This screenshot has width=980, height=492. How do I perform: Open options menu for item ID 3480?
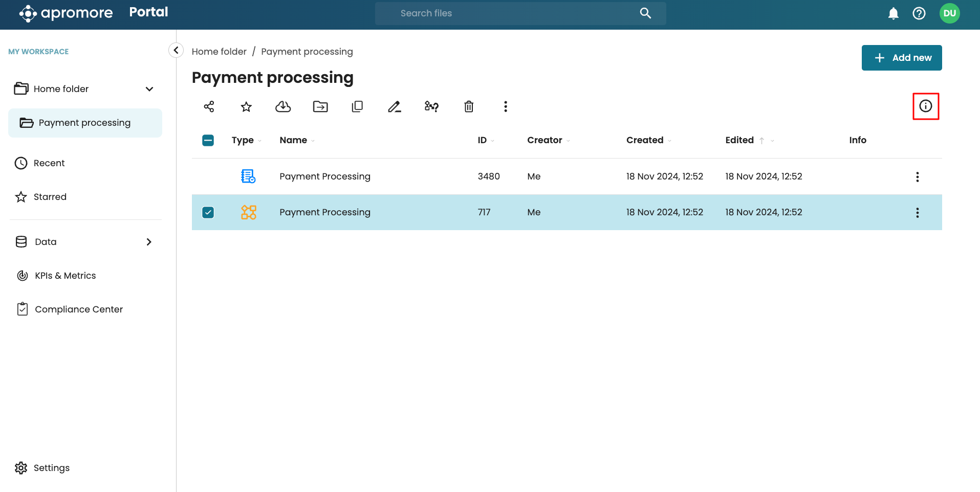point(917,176)
